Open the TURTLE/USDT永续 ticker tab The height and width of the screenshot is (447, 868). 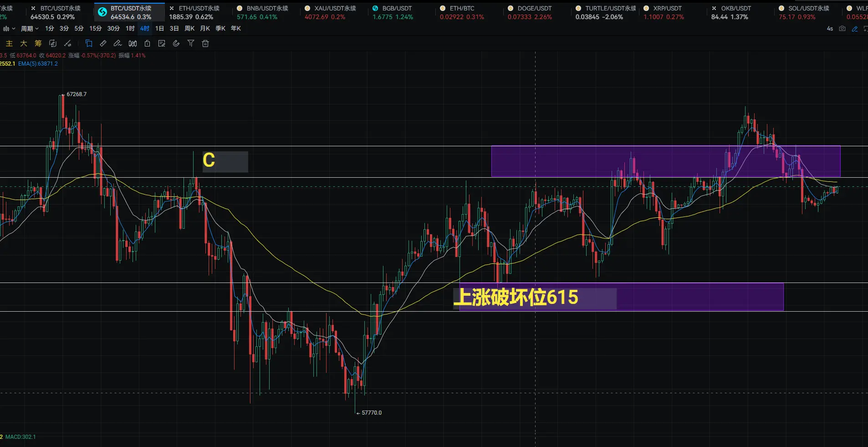606,12
